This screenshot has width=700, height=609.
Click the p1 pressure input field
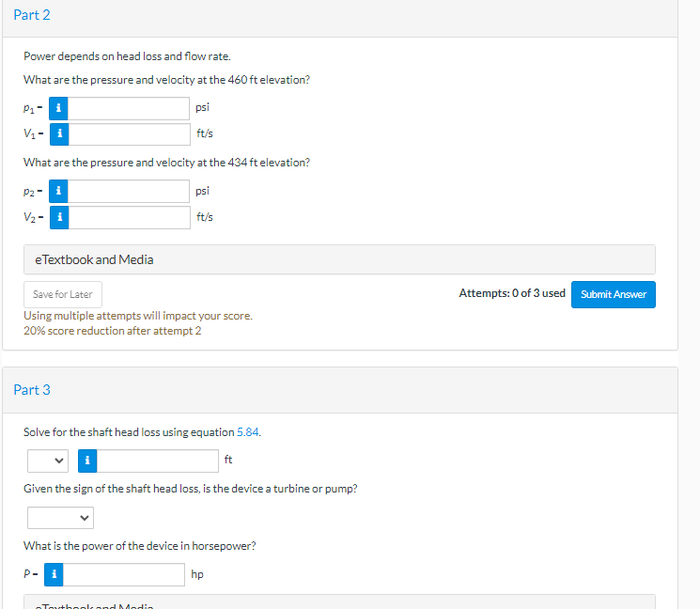click(x=129, y=108)
